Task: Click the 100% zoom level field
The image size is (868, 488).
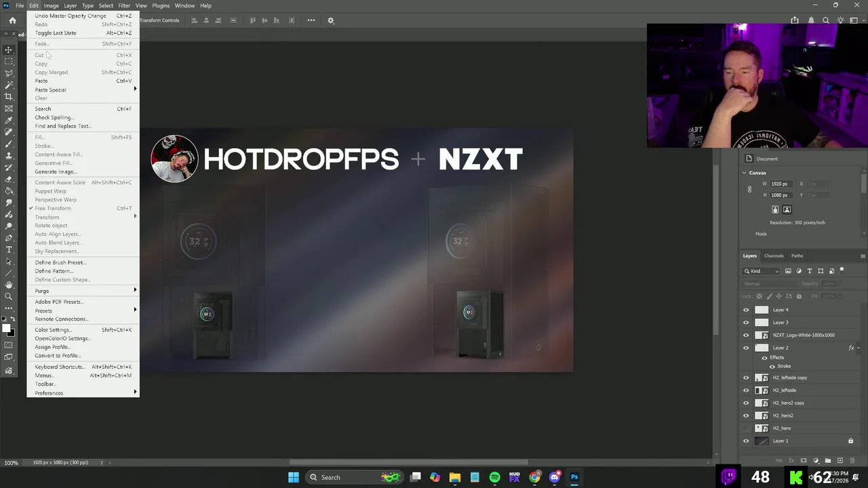Action: [x=12, y=463]
